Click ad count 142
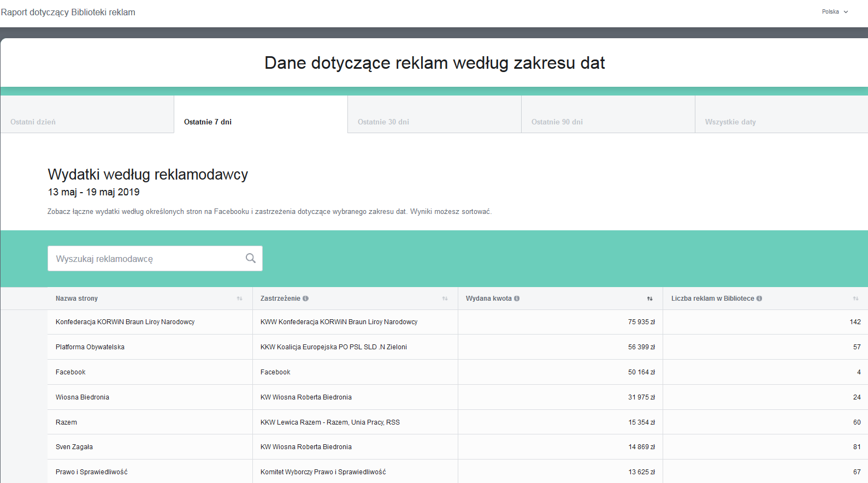 [x=855, y=322]
